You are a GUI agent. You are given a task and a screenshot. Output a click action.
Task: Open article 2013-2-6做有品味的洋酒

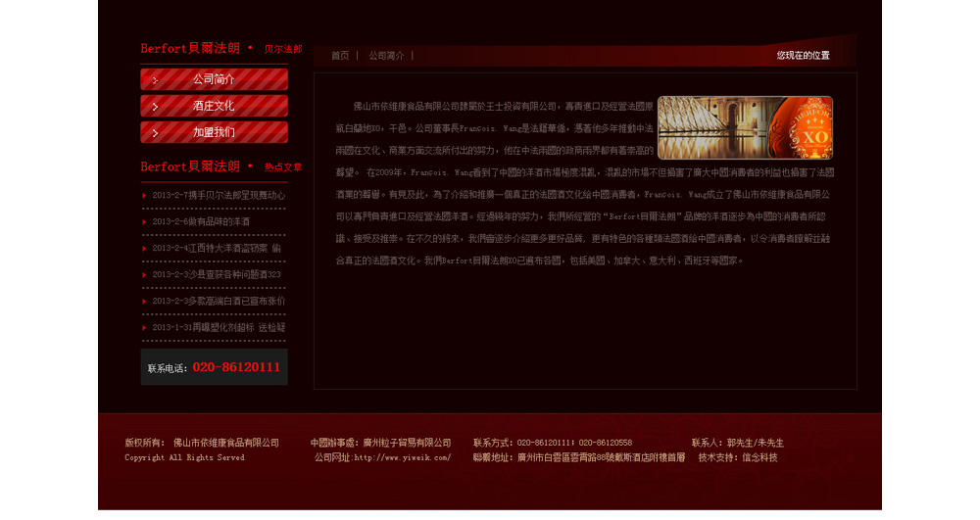[x=201, y=221]
